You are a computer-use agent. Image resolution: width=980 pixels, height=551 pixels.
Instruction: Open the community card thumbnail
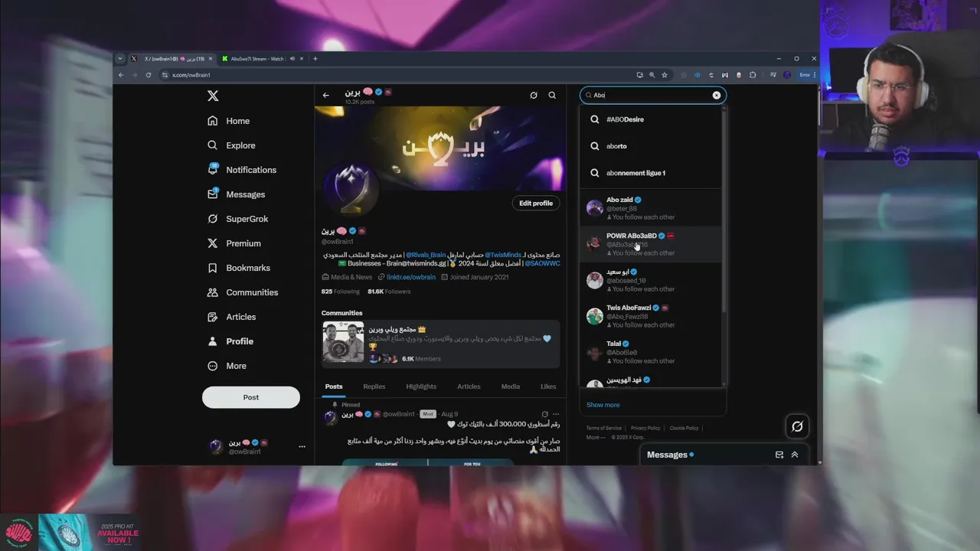click(x=343, y=342)
